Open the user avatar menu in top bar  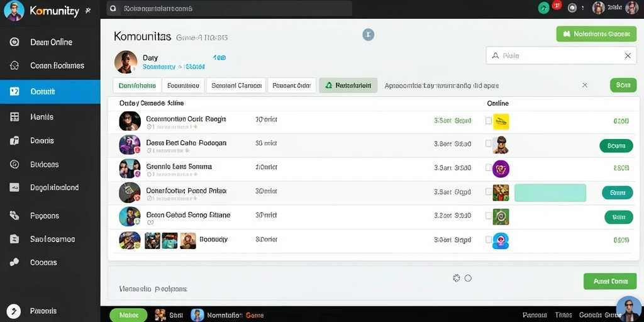pyautogui.click(x=599, y=8)
